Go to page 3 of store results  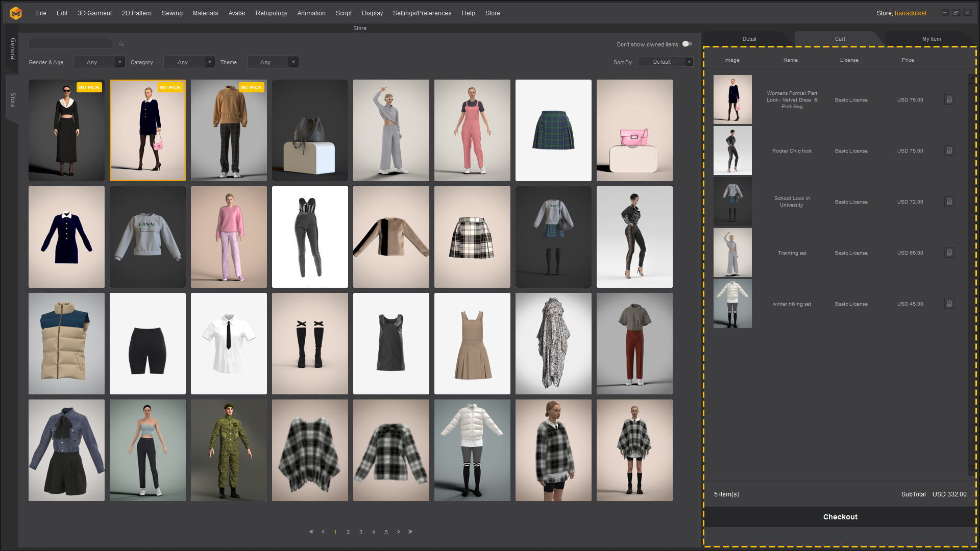361,532
